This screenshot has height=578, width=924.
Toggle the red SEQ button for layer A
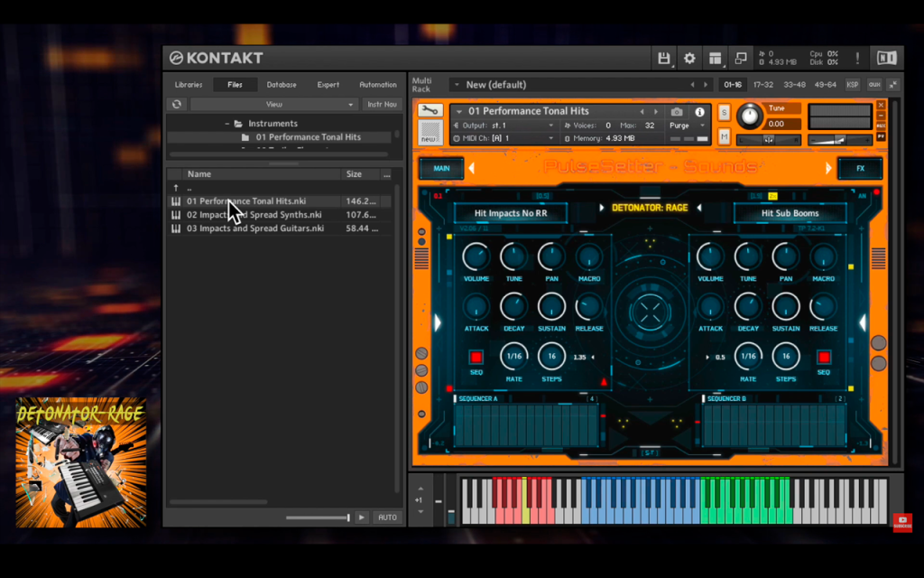pyautogui.click(x=476, y=356)
